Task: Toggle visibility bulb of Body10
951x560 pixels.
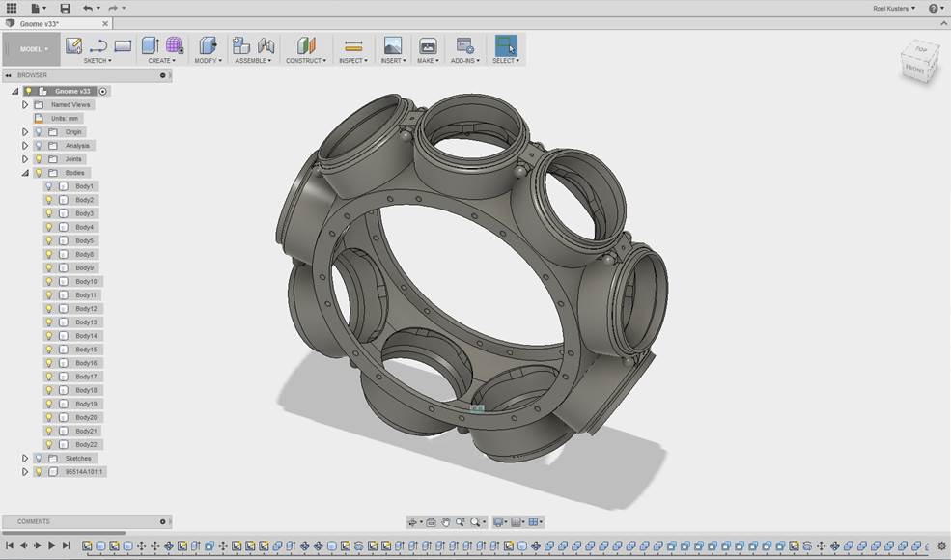Action: (x=49, y=282)
